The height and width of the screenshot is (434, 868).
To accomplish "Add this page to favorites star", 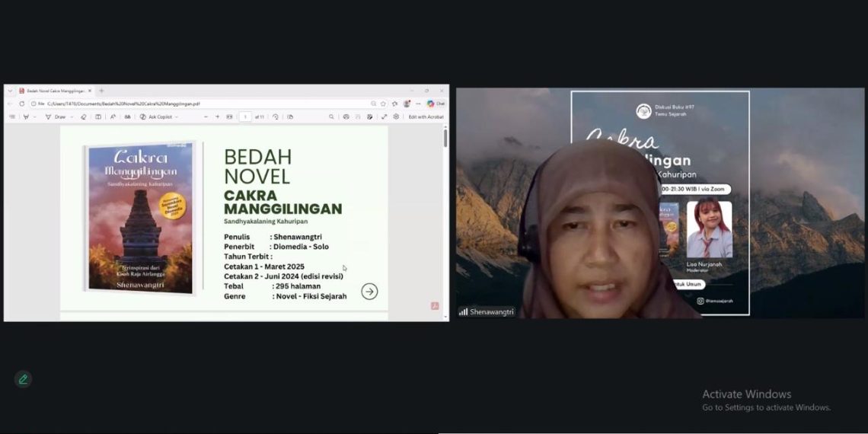I will [x=383, y=104].
